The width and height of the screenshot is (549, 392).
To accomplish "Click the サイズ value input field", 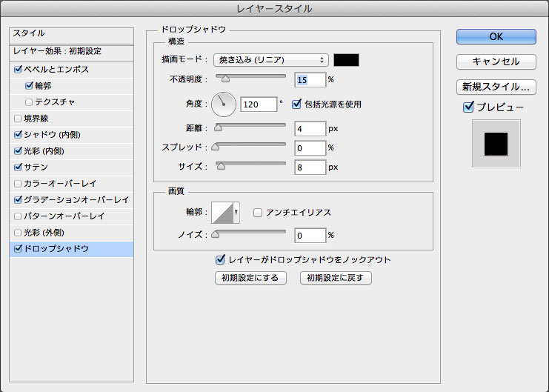I will 310,167.
